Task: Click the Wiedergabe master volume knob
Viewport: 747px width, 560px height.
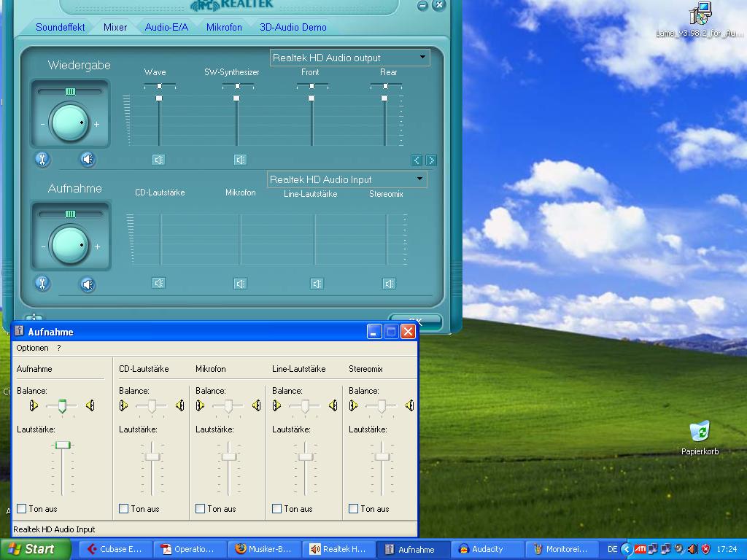Action: [69, 122]
